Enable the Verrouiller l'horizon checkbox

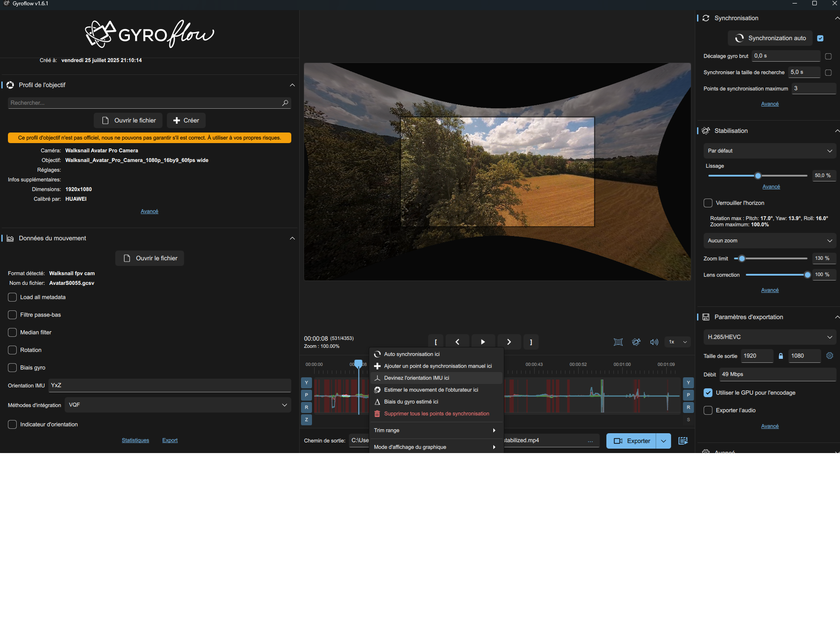[x=708, y=203]
